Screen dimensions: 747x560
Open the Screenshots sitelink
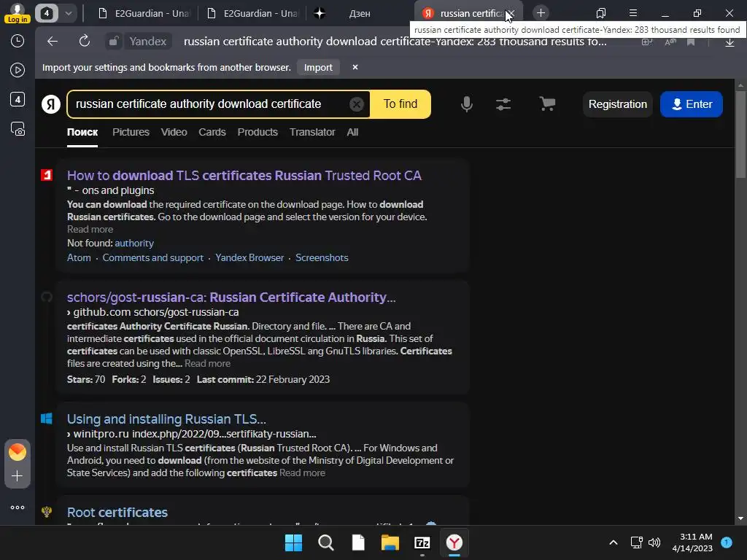(x=322, y=257)
